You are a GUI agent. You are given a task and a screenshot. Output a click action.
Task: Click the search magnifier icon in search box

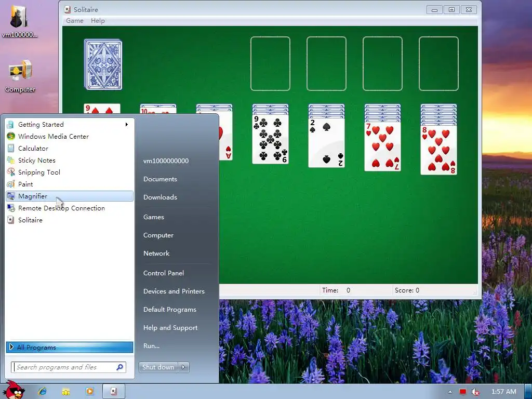point(119,367)
